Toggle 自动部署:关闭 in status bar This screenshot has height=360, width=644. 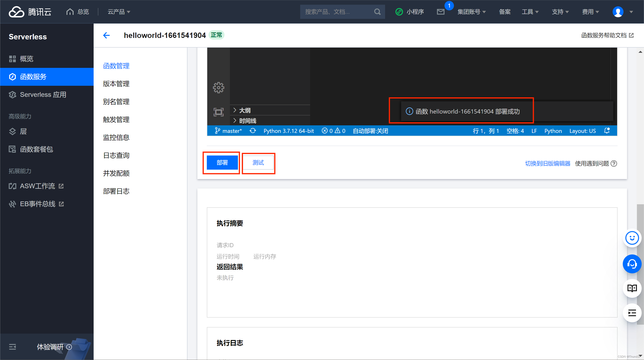[x=370, y=131]
